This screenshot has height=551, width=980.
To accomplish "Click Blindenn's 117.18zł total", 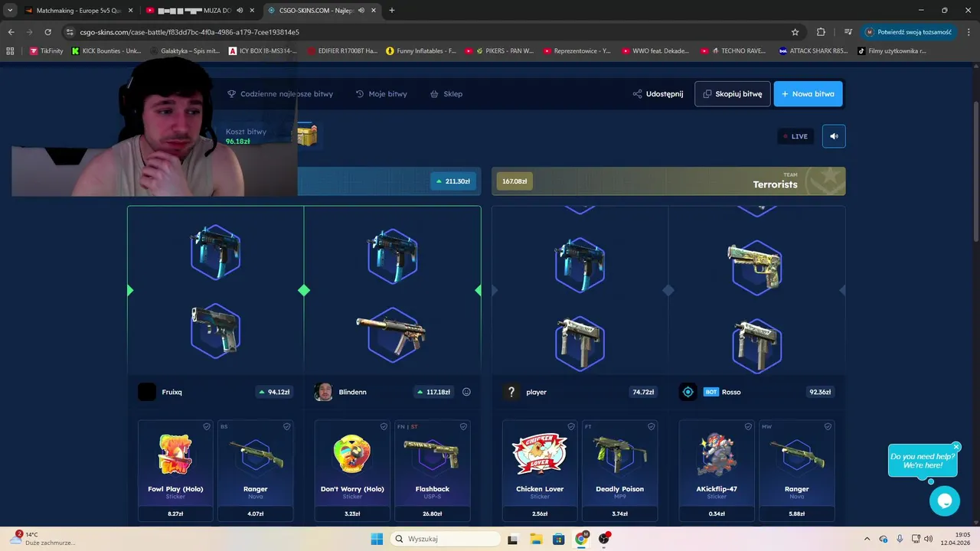I will click(x=434, y=392).
